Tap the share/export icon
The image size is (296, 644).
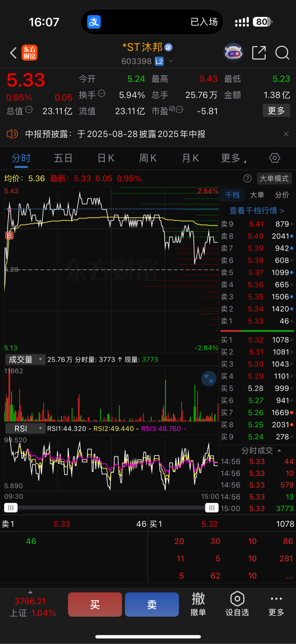click(259, 53)
